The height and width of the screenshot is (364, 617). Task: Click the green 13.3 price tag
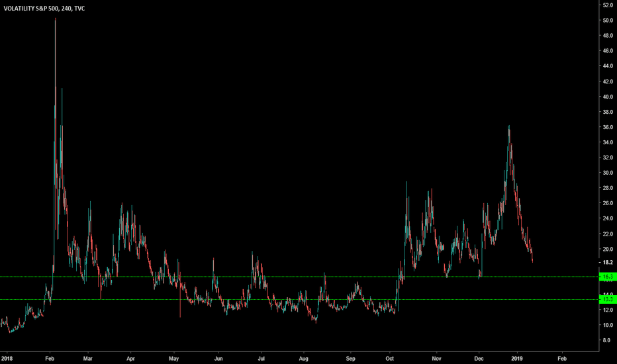[x=608, y=299]
